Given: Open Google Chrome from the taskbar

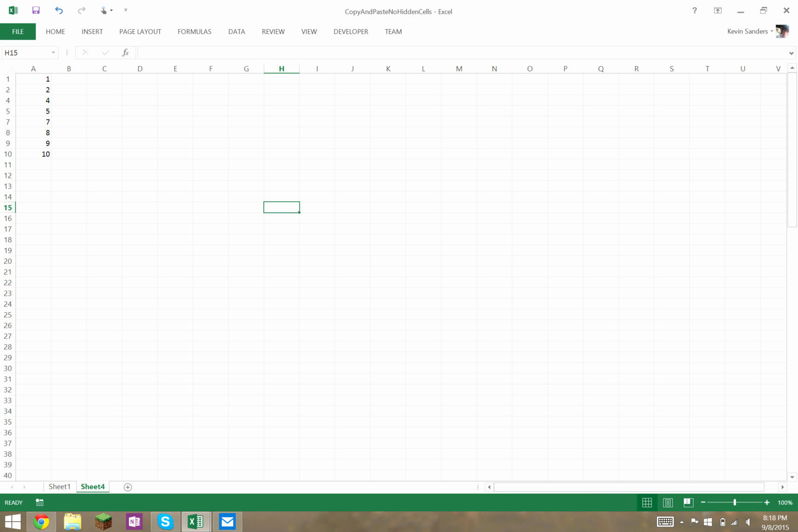Looking at the screenshot, I should [42, 521].
